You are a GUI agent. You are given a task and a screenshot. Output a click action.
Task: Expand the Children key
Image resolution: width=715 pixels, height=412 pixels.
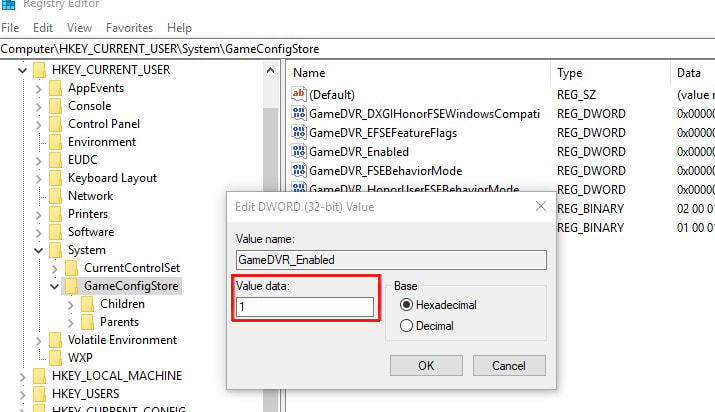(x=71, y=304)
